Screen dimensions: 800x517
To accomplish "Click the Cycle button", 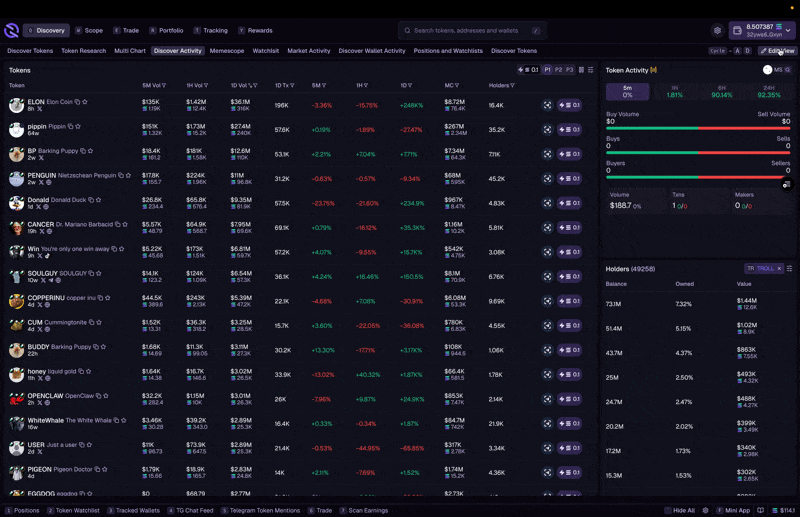I will (717, 51).
